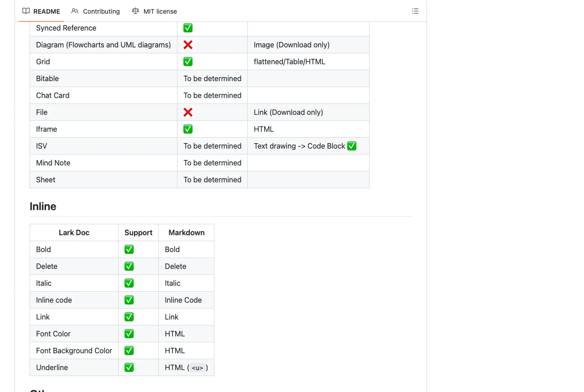
Task: Click the green check in the Underline row
Action: [129, 367]
